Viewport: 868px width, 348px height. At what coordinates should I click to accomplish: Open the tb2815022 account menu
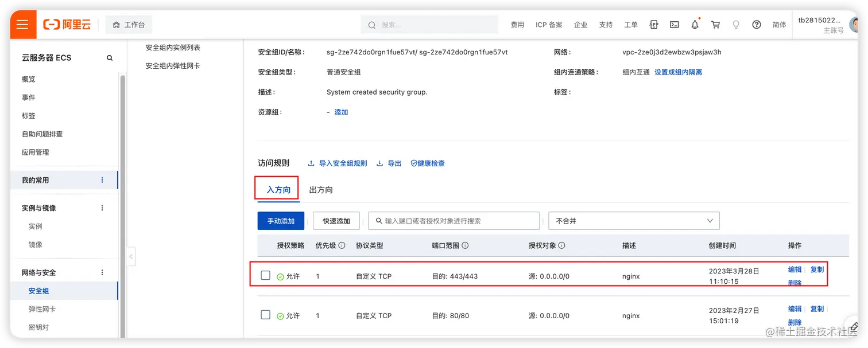pos(820,25)
